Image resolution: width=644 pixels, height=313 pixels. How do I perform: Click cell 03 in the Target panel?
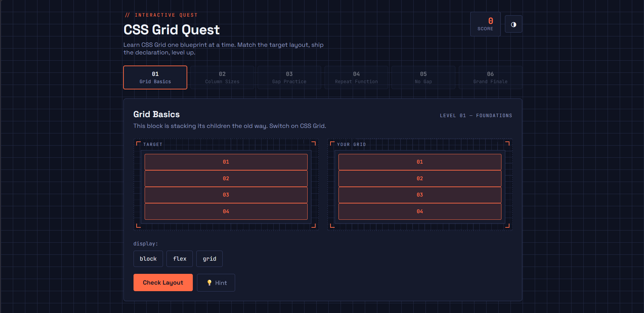(226, 195)
